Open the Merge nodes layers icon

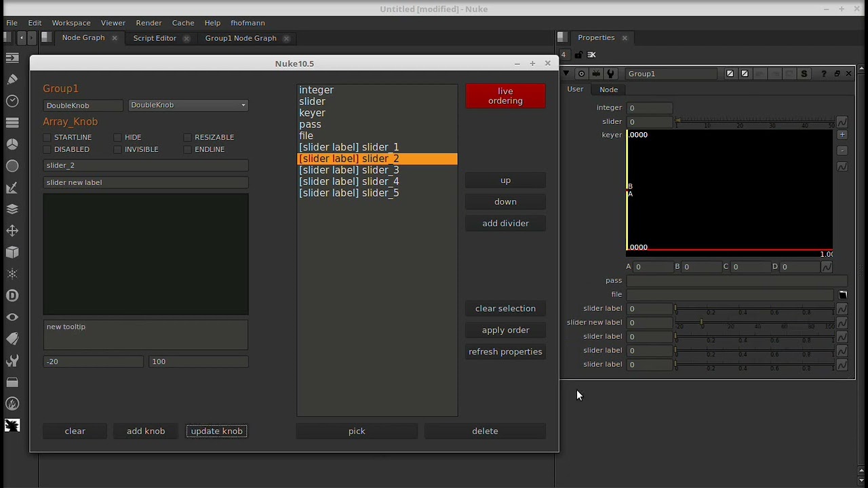click(12, 209)
